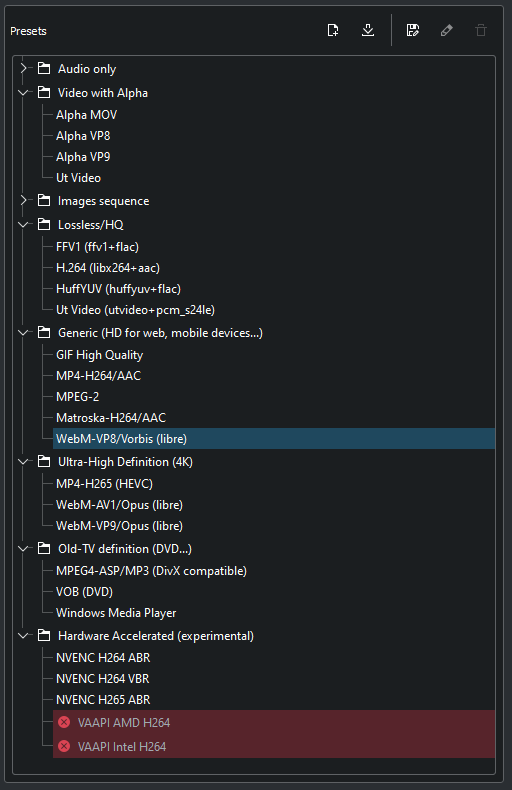Choose the MP4-H264/AAC preset
512x790 pixels.
point(274,376)
